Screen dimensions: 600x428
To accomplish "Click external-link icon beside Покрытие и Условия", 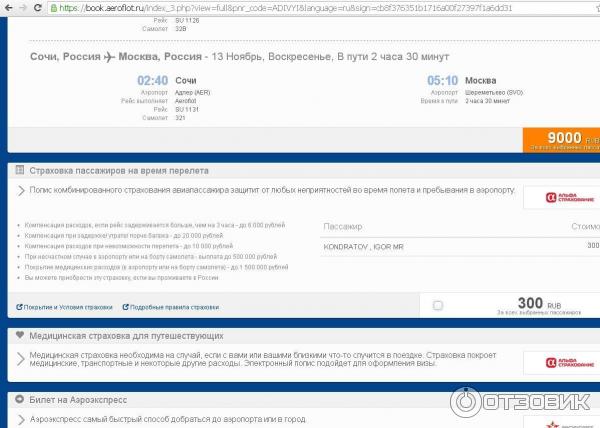I will click(20, 307).
